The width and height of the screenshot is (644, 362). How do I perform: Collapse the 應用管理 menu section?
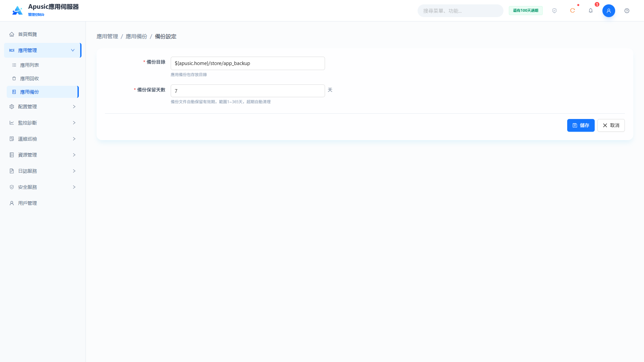tap(43, 50)
